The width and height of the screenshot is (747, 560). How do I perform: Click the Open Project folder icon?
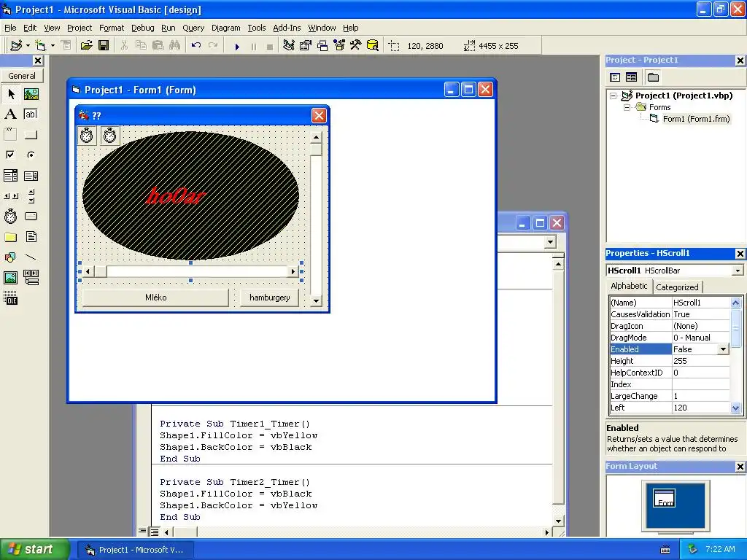pos(86,46)
